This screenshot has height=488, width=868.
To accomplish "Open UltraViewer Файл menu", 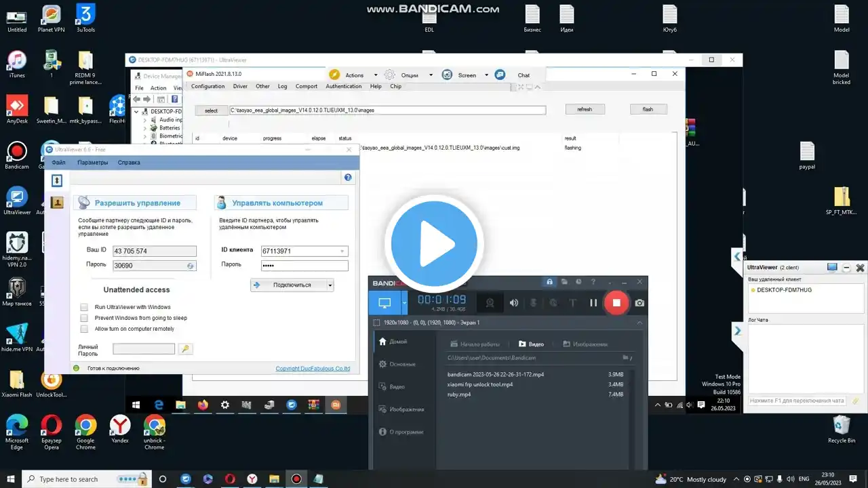I will pyautogui.click(x=58, y=163).
